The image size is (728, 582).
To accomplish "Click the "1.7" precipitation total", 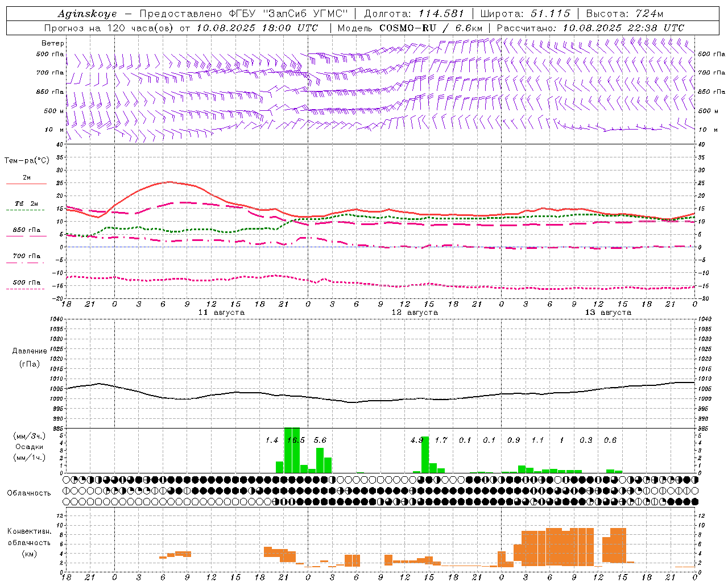I will pyautogui.click(x=441, y=440).
